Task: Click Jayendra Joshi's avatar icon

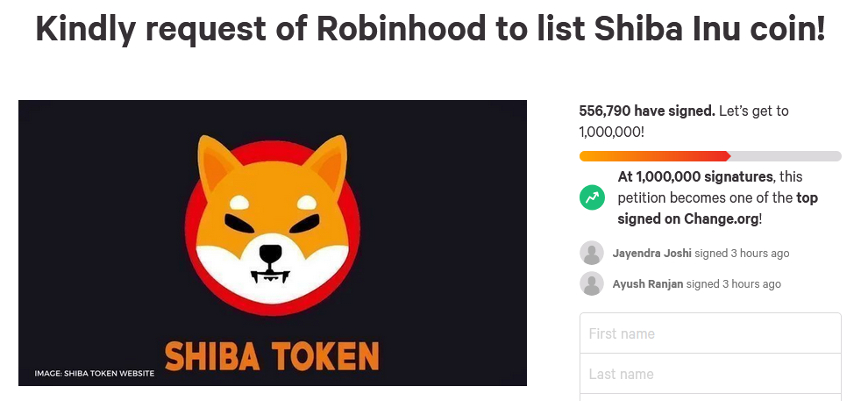Action: [x=592, y=253]
